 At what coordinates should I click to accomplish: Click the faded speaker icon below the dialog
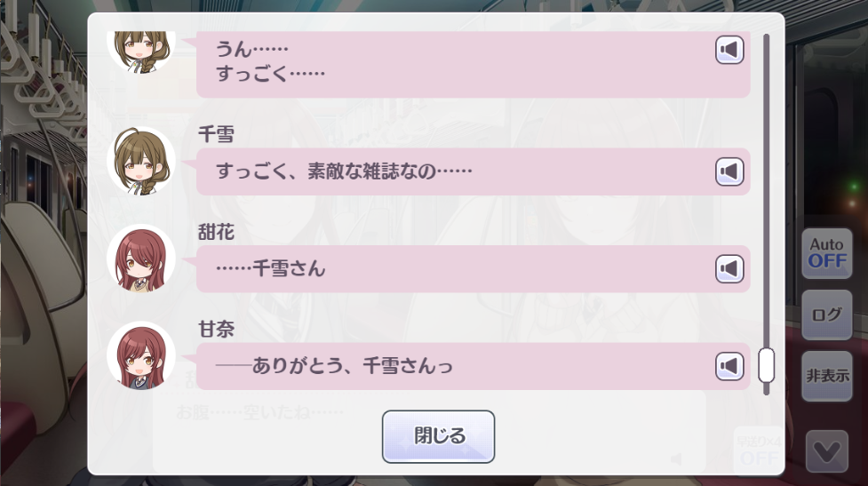click(676, 458)
